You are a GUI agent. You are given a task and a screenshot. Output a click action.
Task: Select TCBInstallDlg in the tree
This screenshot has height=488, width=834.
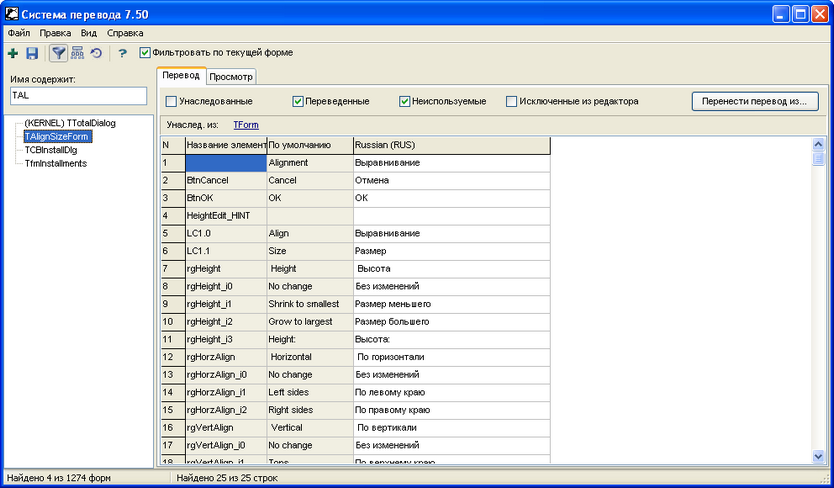[x=51, y=150]
